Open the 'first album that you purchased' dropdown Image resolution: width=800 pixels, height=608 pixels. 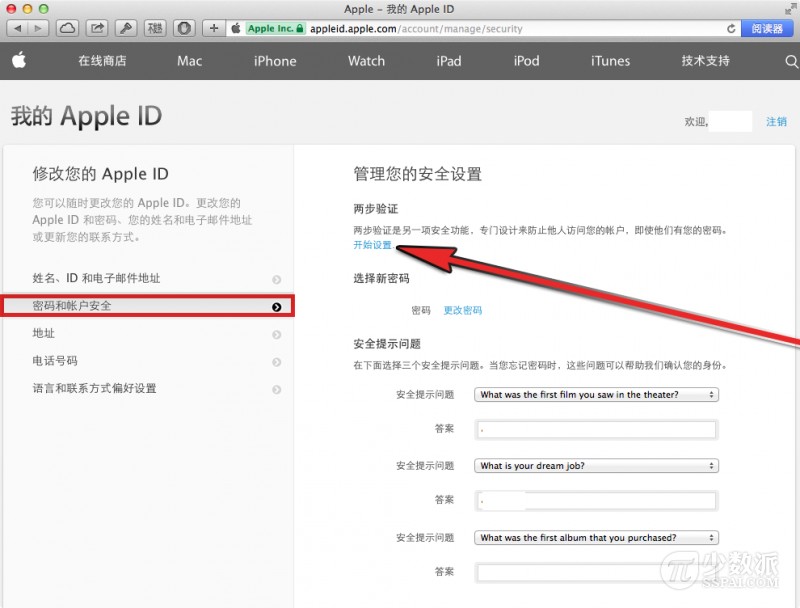(x=596, y=538)
